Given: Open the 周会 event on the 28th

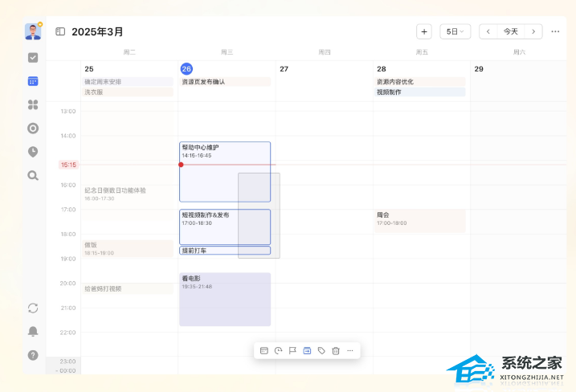Looking at the screenshot, I should pos(419,219).
